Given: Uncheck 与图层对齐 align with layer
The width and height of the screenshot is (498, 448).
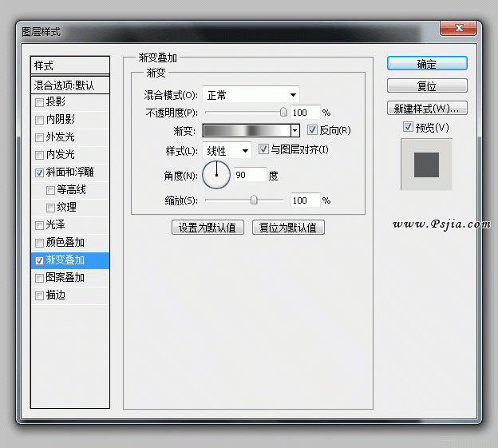Looking at the screenshot, I should pyautogui.click(x=264, y=150).
